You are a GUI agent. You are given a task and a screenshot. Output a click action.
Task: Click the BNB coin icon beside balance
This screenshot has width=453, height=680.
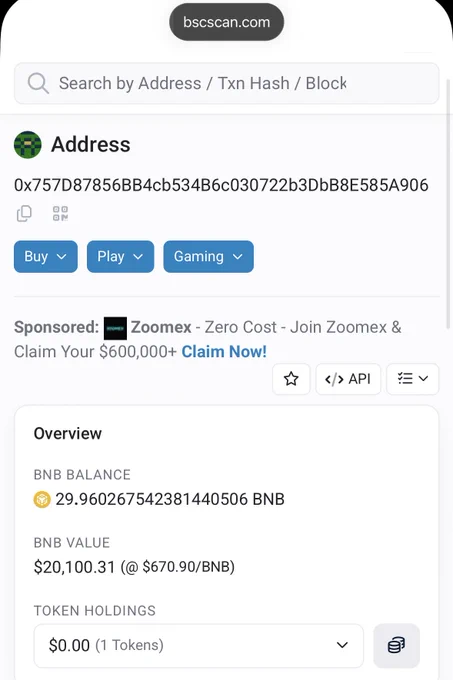[x=42, y=499]
